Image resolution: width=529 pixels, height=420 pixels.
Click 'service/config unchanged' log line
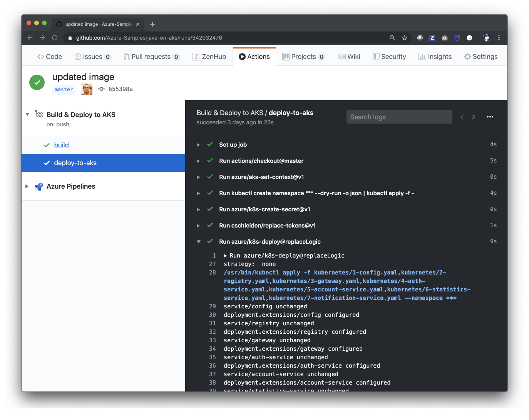(265, 306)
